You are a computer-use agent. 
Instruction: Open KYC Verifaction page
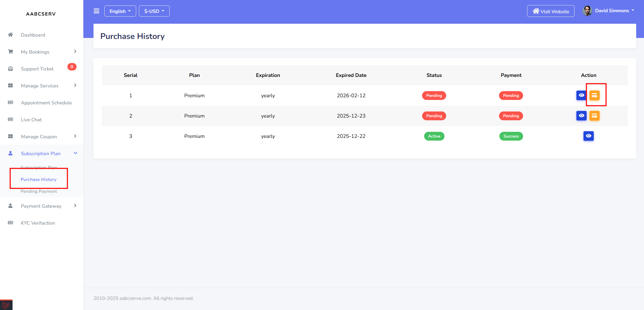38,223
